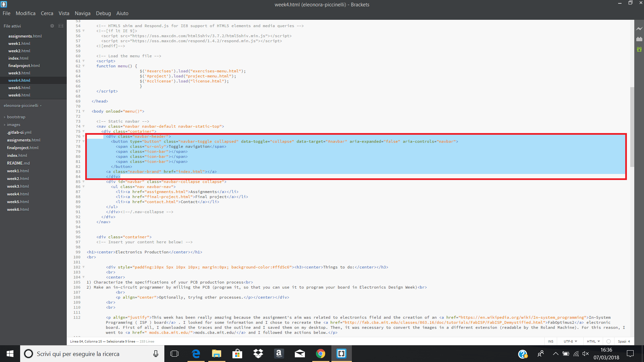The height and width of the screenshot is (362, 644).
Task: Click Cortana microphone icon
Action: (x=156, y=354)
